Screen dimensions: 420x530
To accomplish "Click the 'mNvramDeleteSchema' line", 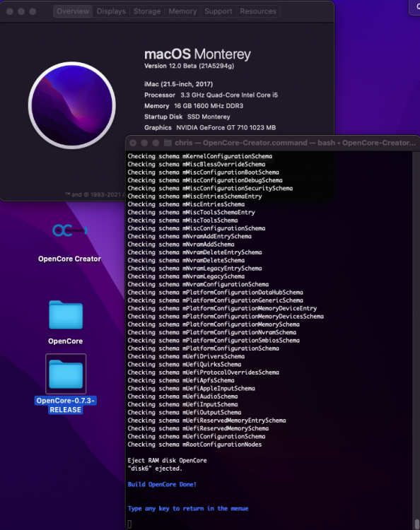I will click(x=186, y=260).
